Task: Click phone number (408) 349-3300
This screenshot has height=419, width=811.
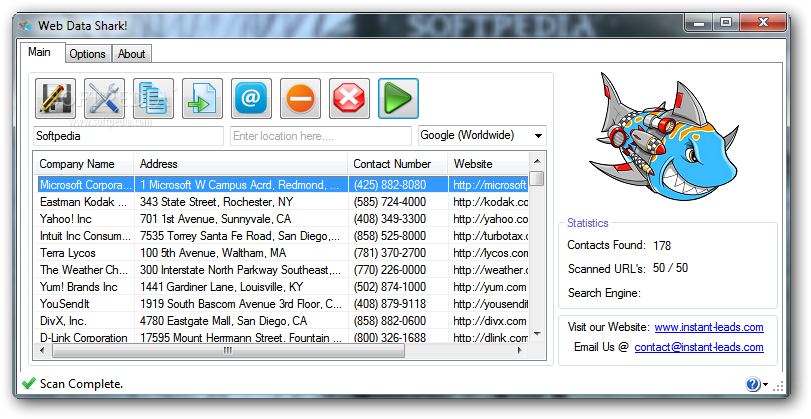Action: (x=389, y=219)
